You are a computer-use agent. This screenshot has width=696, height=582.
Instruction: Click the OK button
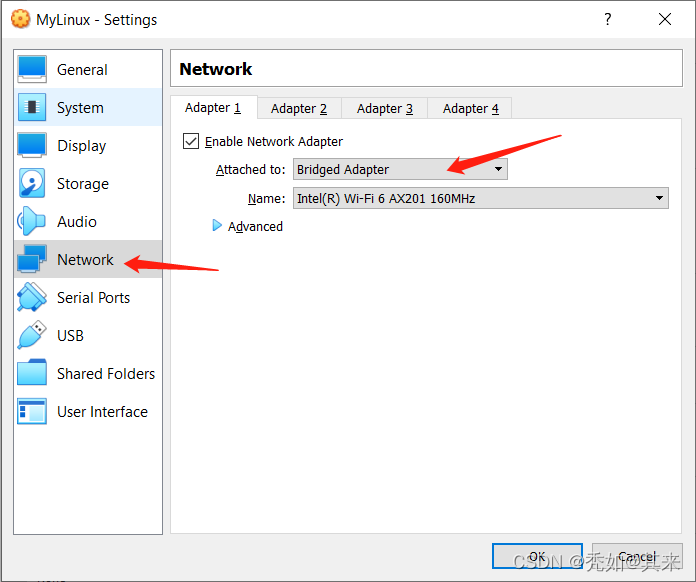(537, 556)
